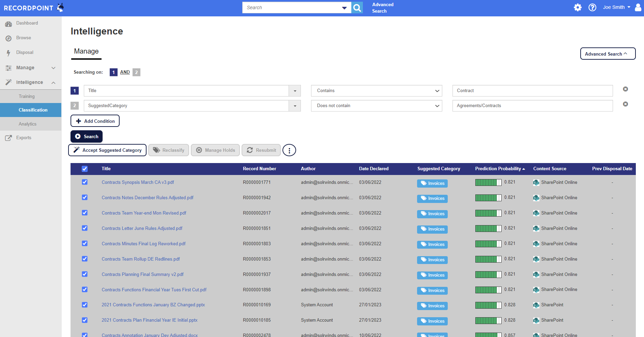Toggle the select-all header checkbox
The image size is (644, 337).
(x=85, y=169)
